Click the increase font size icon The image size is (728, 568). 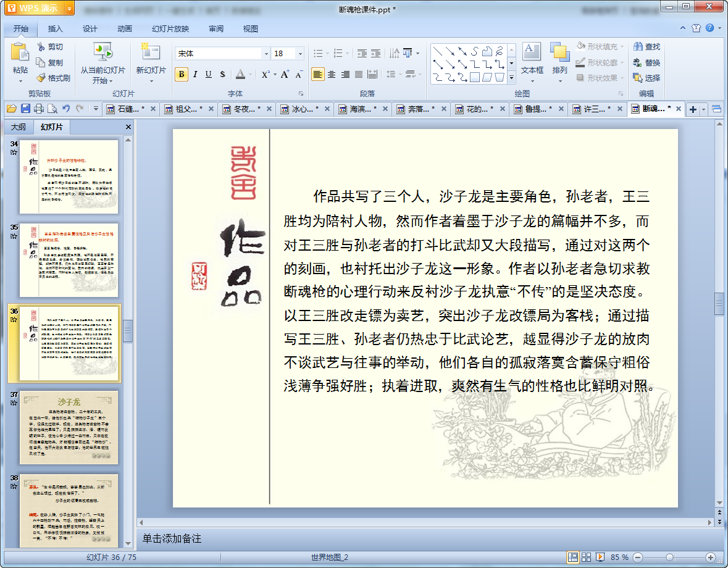tap(285, 74)
